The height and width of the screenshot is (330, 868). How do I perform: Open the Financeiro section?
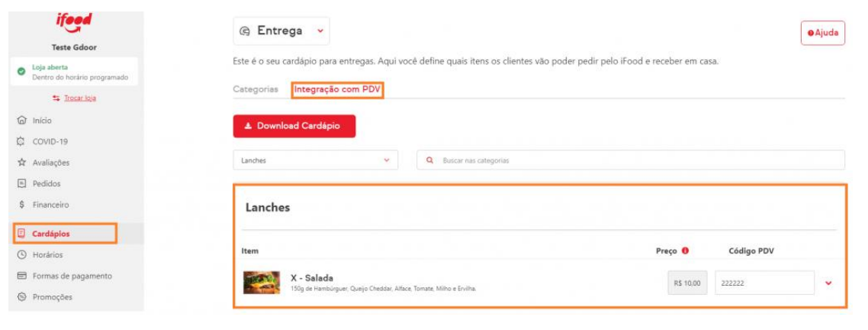tap(50, 205)
